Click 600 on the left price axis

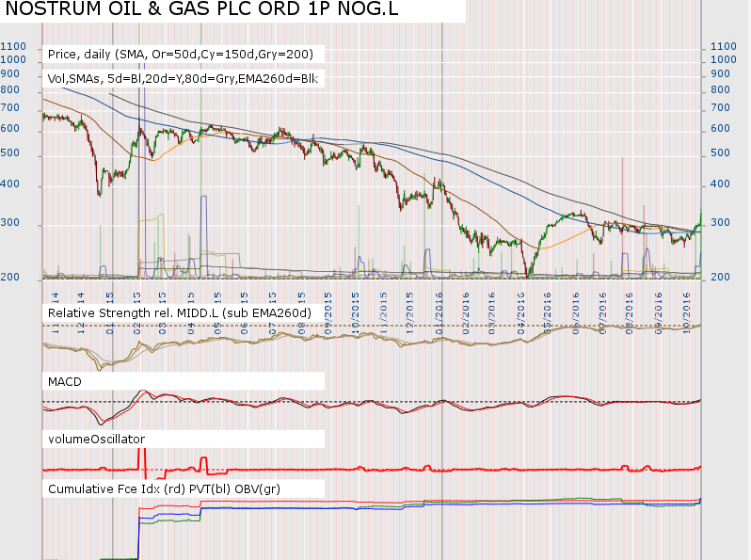(10, 128)
